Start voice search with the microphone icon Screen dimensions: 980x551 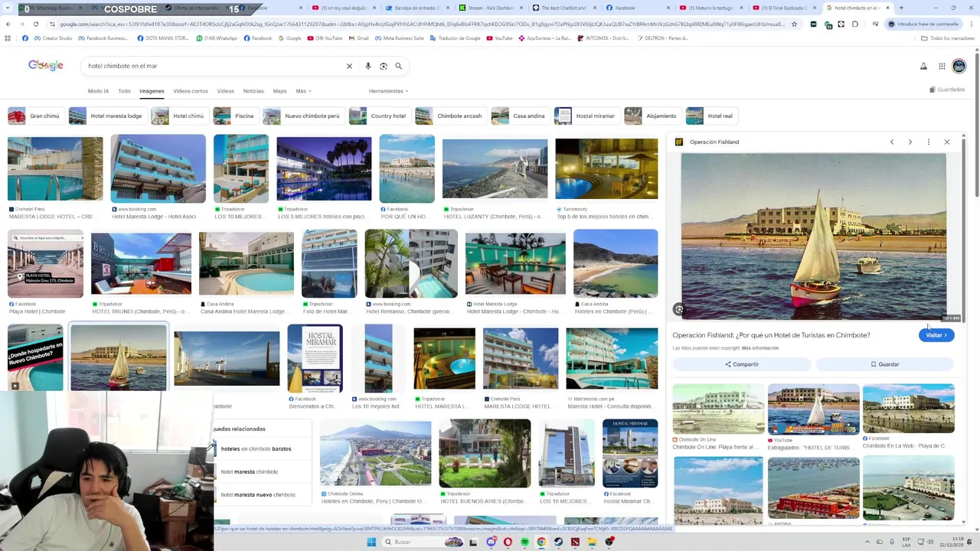368,66
